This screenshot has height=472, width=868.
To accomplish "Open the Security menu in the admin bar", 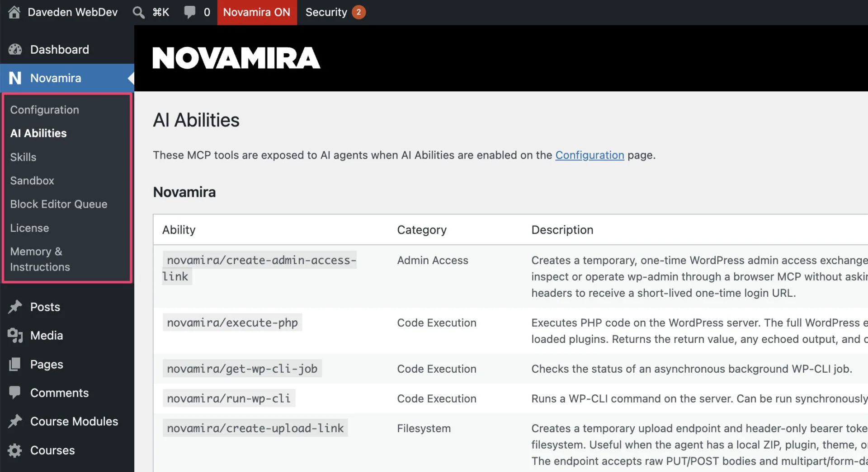I will pos(326,12).
